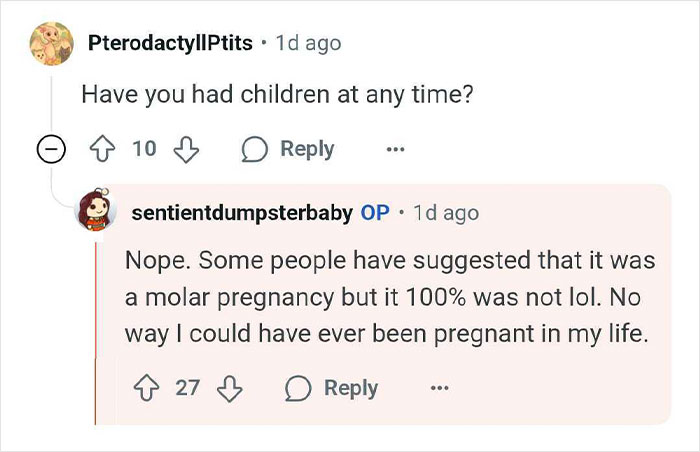Click speech bubble icon under PterodactyllPtits' comment

click(255, 150)
